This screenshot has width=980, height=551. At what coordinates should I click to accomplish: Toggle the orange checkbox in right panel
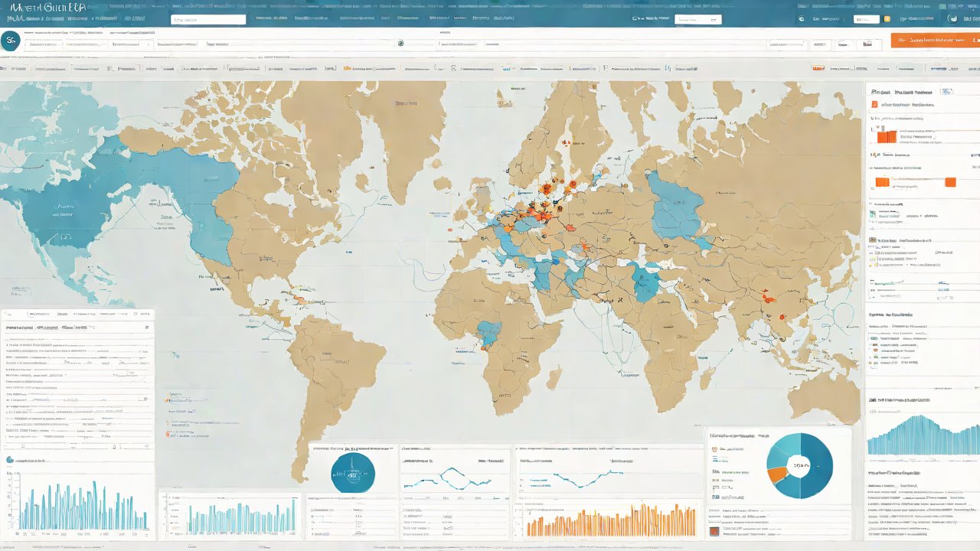tap(874, 104)
